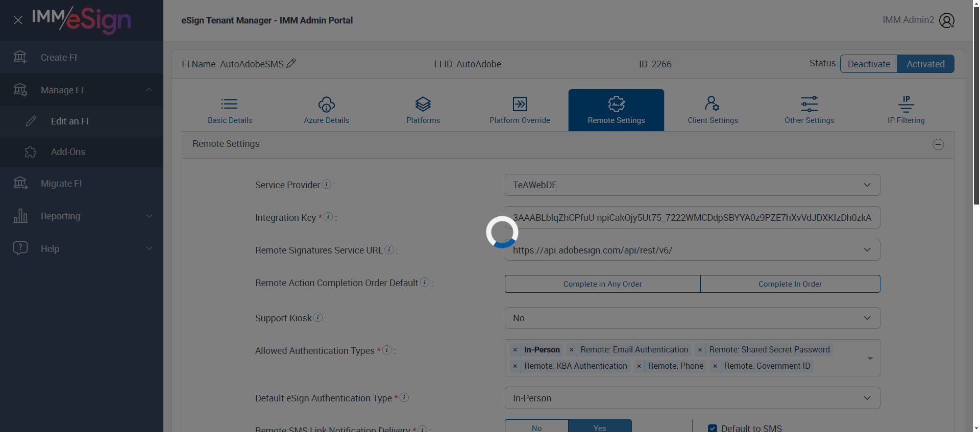Show Remote Signatures Service URL info icon
The image size is (980, 432).
click(389, 249)
